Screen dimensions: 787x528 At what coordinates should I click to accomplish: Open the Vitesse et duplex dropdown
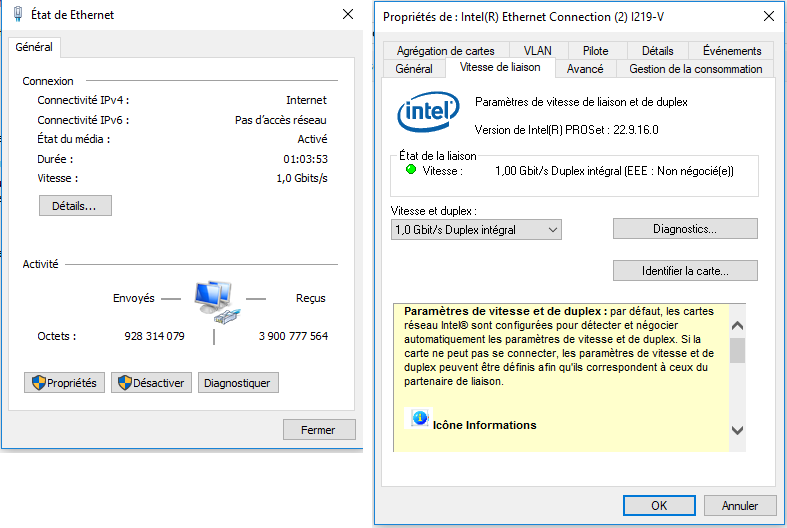[476, 230]
